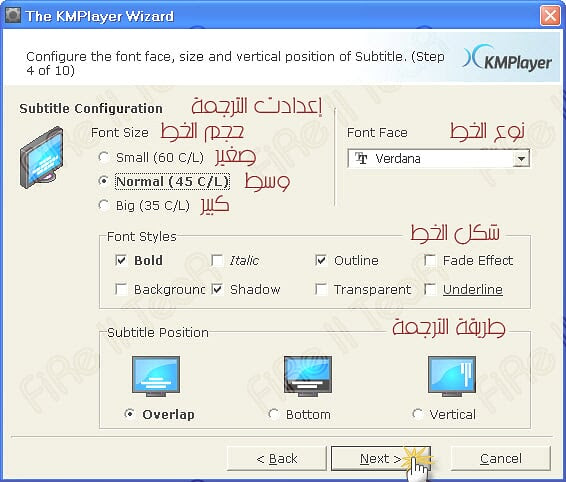
Task: Enable the Italic font style
Action: 217,260
